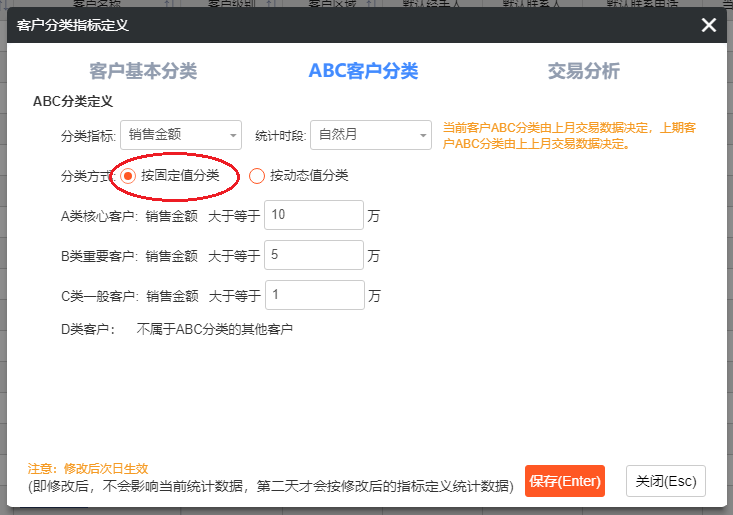
Task: Close the dialog with the X icon
Action: (x=709, y=25)
